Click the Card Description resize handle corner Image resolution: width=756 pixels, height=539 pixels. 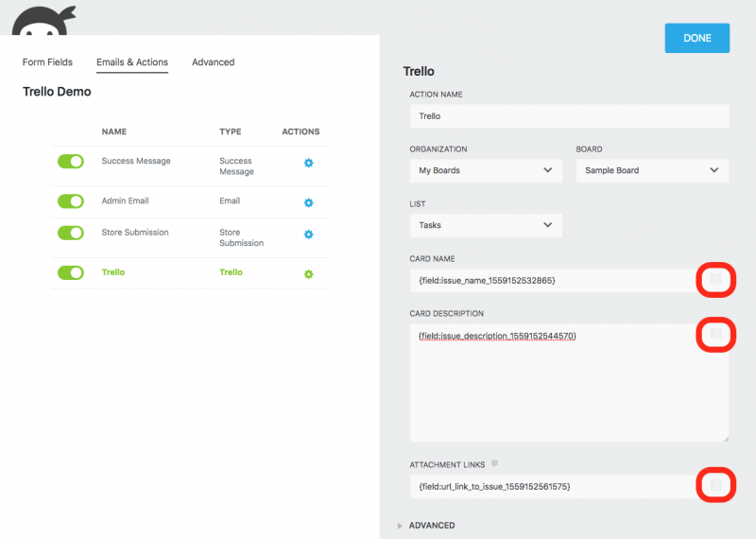(x=726, y=439)
